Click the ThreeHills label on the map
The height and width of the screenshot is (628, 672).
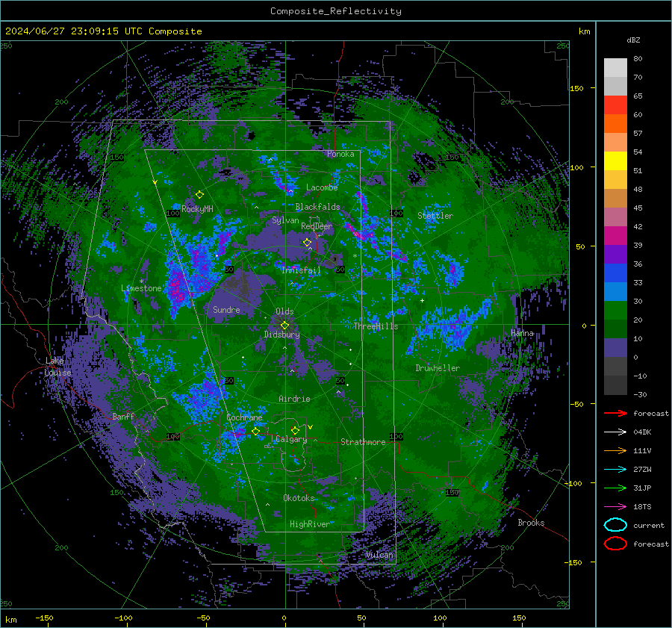(376, 326)
